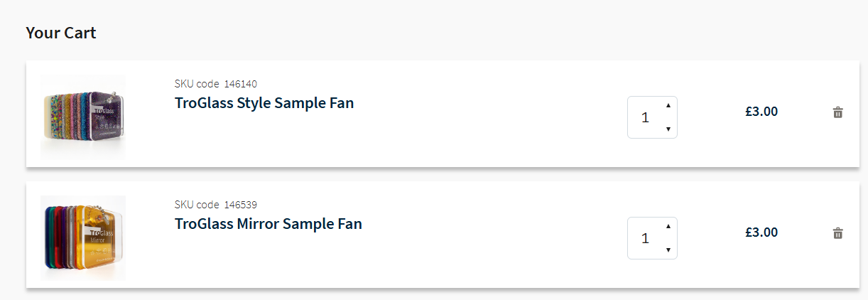Screen dimensions: 868x300
Task: Click the £3.00 price of TroGlass Style
Action: (x=761, y=112)
